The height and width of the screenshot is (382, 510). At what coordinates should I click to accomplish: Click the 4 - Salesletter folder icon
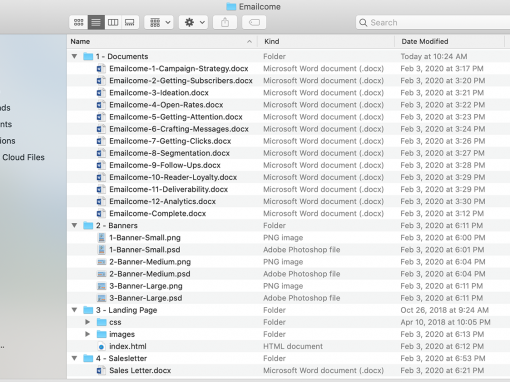coord(88,358)
